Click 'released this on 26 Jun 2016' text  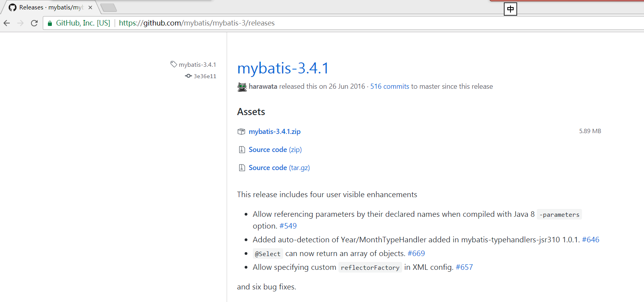(x=322, y=86)
